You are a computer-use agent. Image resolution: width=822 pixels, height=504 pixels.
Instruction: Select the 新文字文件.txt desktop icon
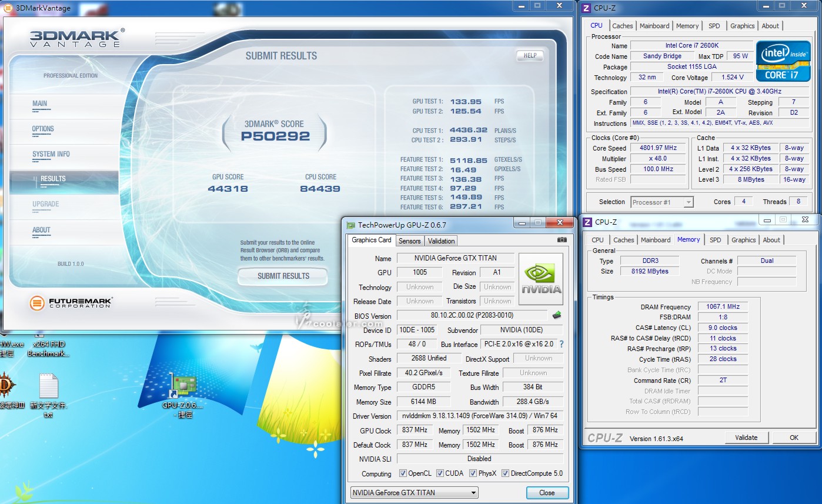[x=49, y=396]
